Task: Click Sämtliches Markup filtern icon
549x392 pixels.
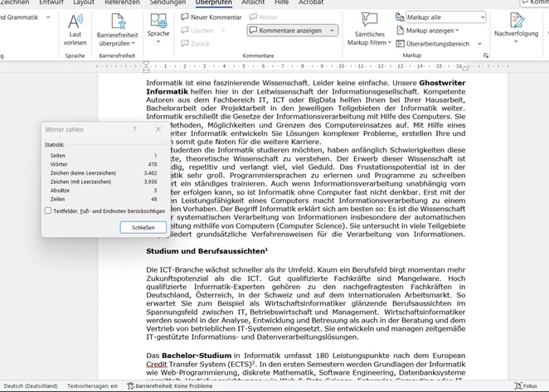Action: click(x=369, y=20)
